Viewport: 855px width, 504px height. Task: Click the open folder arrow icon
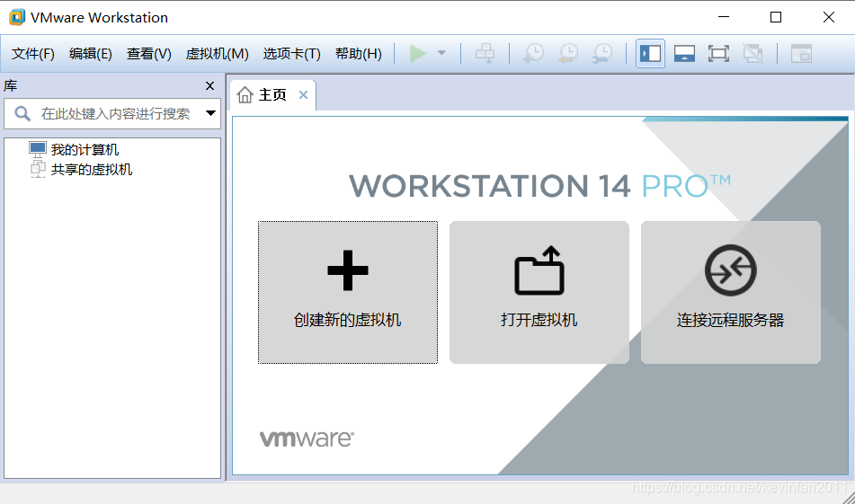tap(539, 270)
